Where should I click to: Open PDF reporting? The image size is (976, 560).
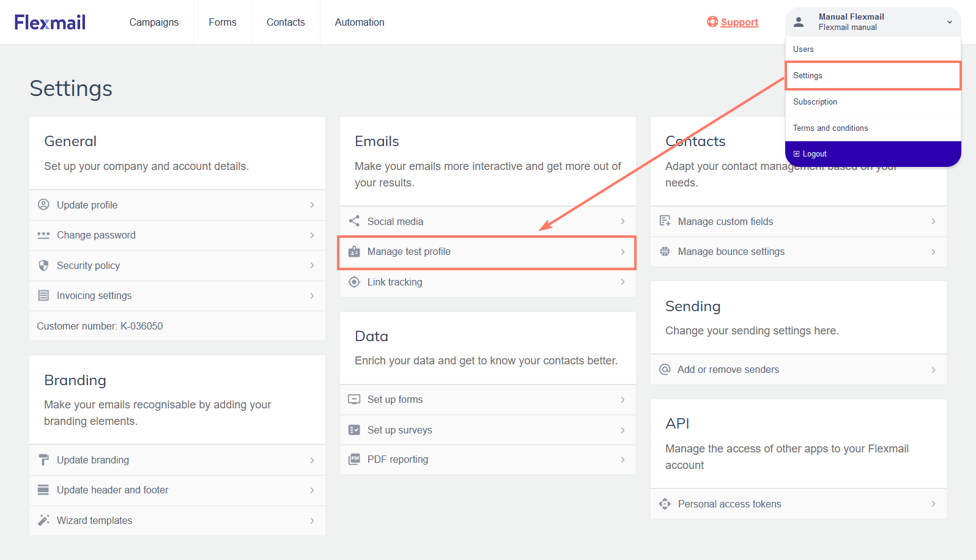coord(487,460)
